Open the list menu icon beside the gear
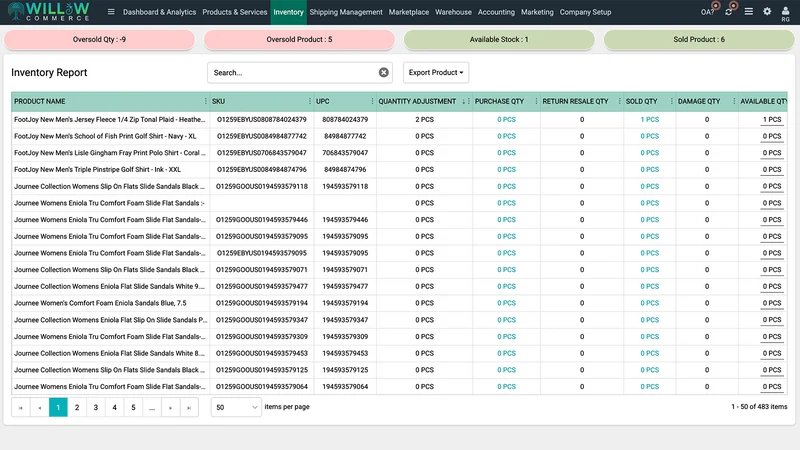The width and height of the screenshot is (800, 450). pyautogui.click(x=748, y=11)
